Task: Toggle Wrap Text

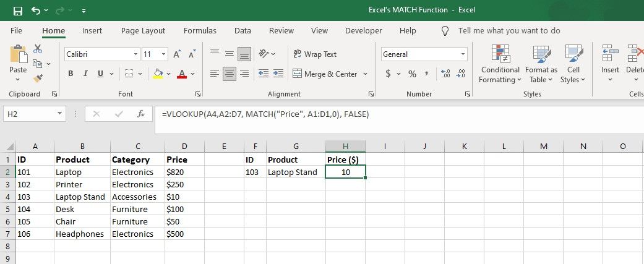Action: point(315,54)
